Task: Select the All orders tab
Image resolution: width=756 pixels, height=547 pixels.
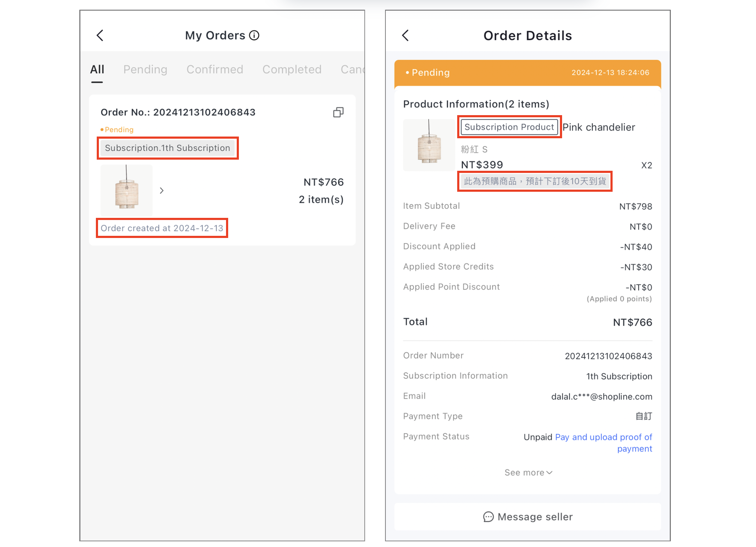Action: pos(97,69)
